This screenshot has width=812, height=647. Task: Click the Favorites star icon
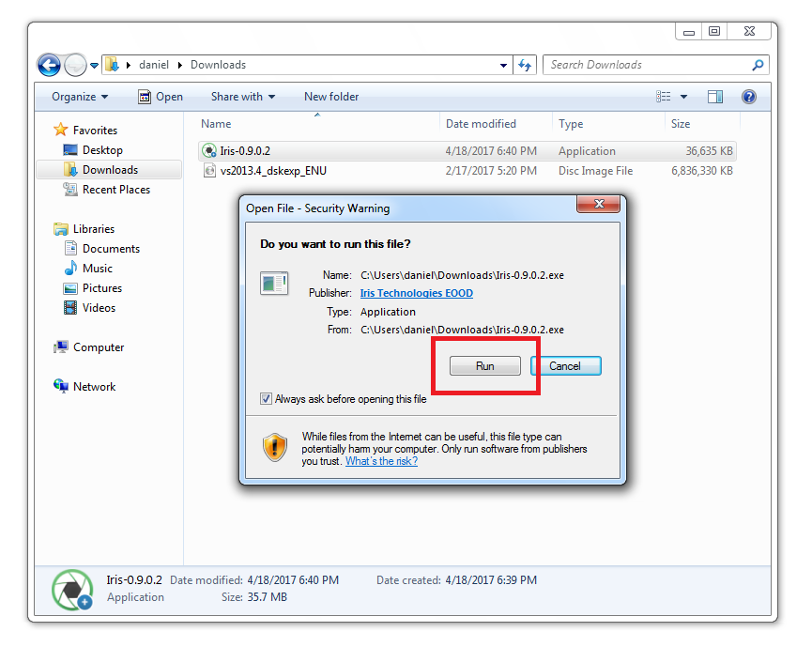coord(61,130)
